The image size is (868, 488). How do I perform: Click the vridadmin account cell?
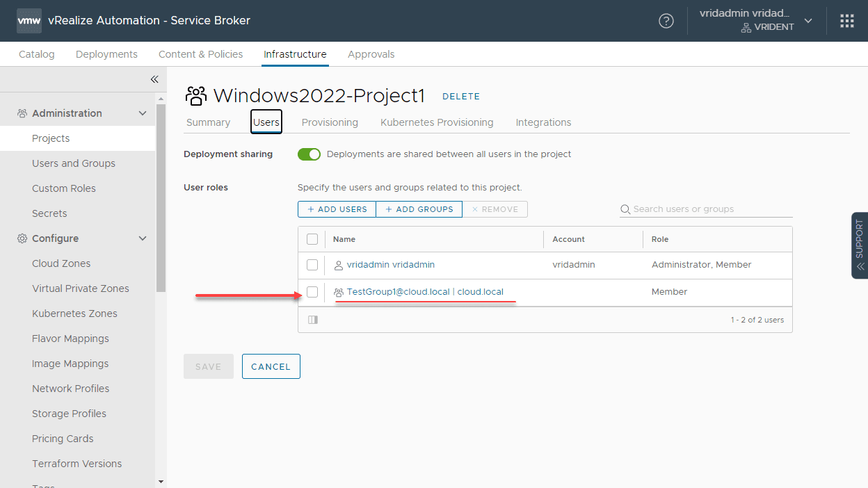pos(574,265)
